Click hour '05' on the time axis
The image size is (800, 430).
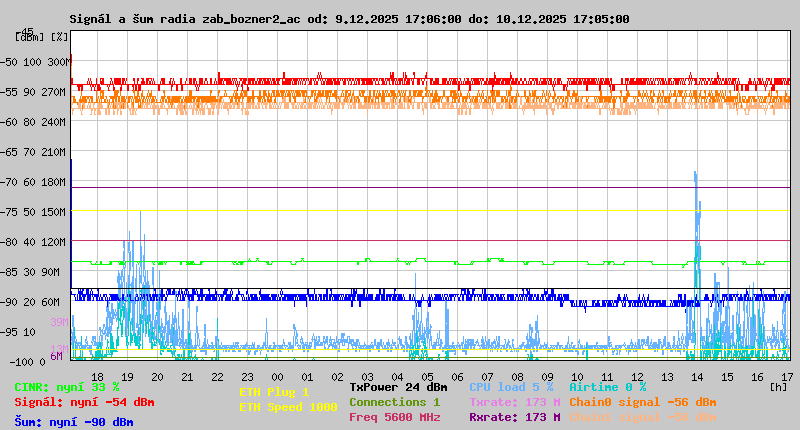[428, 377]
